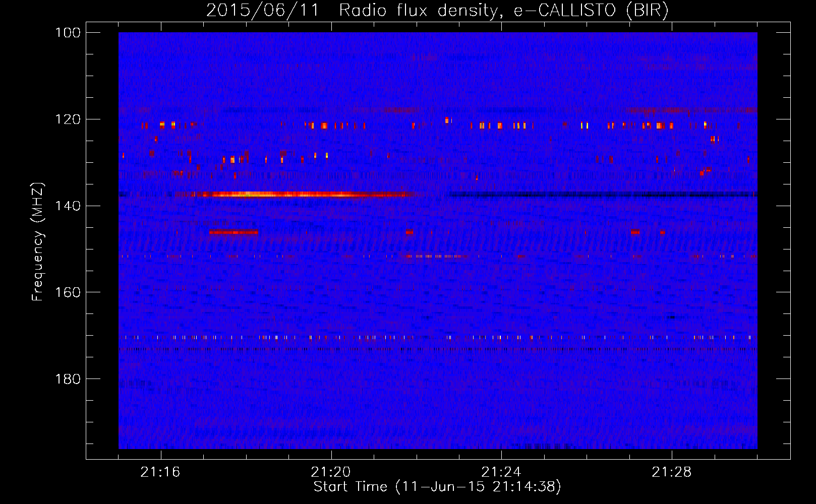This screenshot has height=504, width=816.
Task: Click the 21:28 time tick label
Action: pyautogui.click(x=672, y=472)
